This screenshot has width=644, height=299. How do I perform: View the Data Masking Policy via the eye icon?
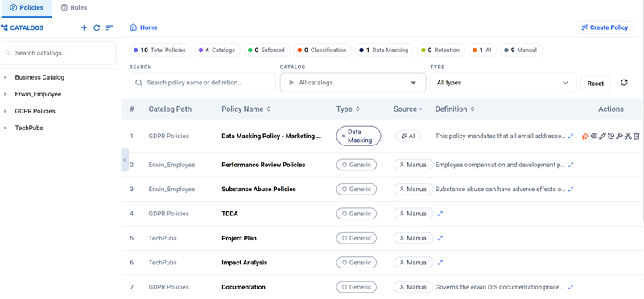point(594,136)
